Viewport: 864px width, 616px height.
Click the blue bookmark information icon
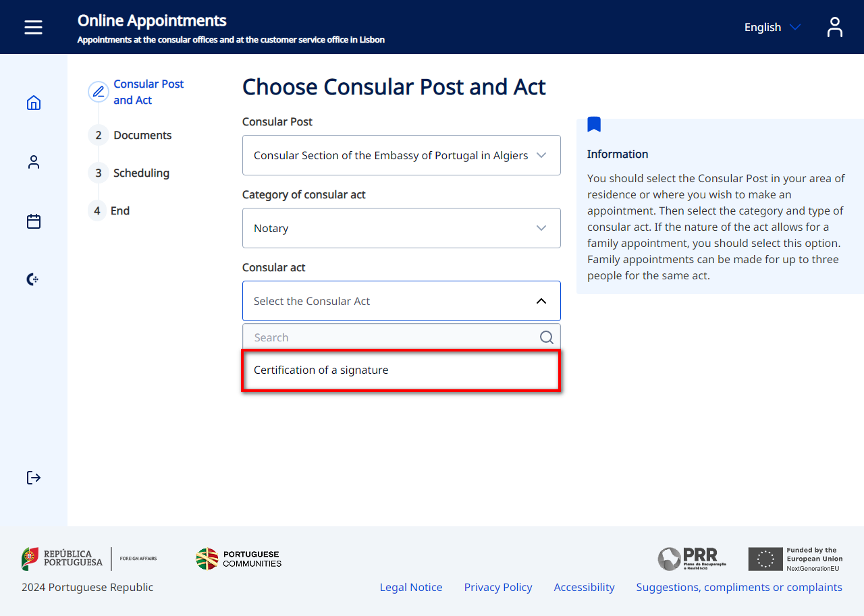point(594,124)
